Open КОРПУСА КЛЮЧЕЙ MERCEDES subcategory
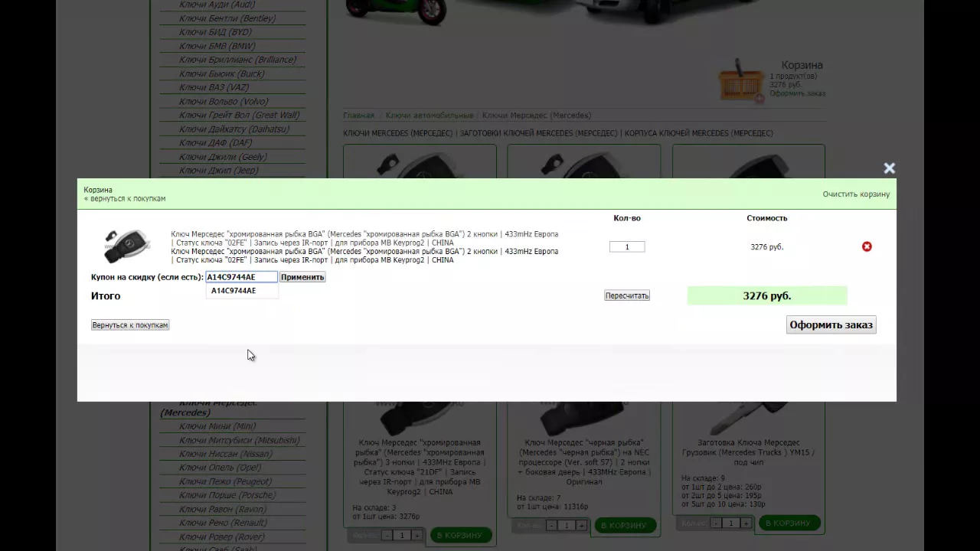980x551 pixels. point(698,133)
